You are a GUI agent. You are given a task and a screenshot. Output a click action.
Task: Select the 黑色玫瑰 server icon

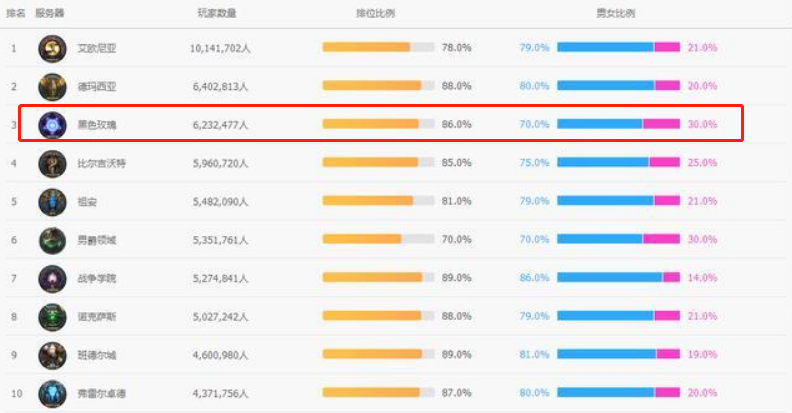click(x=52, y=125)
